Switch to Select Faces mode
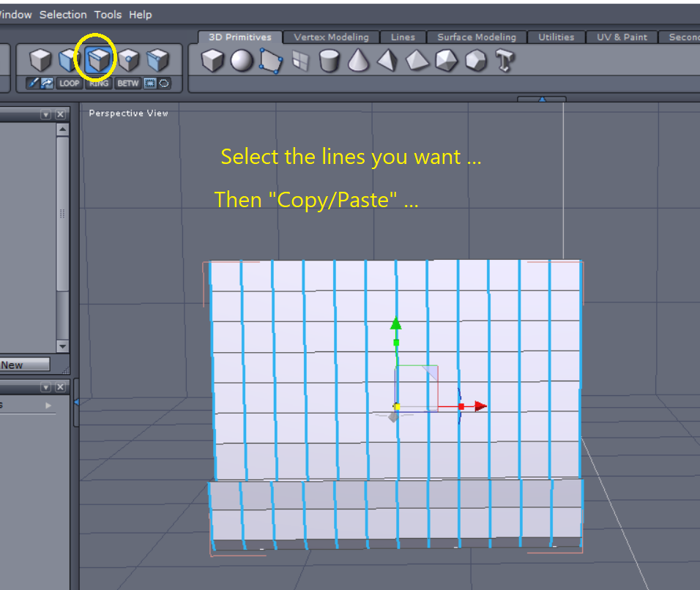The image size is (700, 590). [68, 60]
